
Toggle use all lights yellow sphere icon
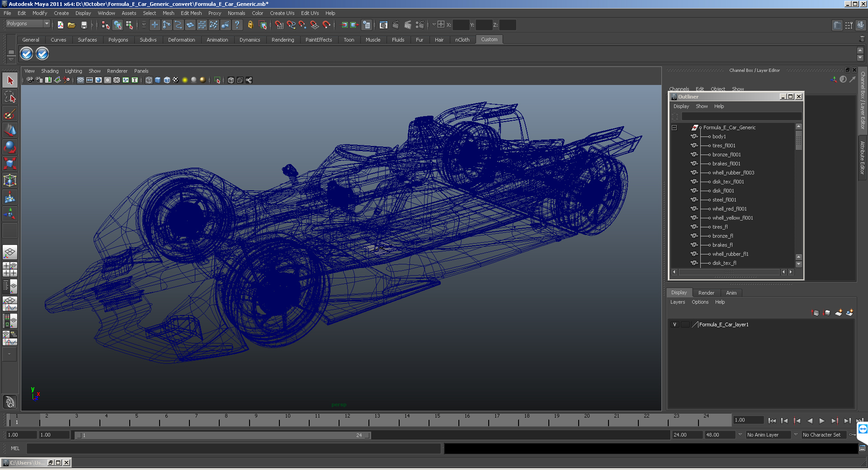185,80
